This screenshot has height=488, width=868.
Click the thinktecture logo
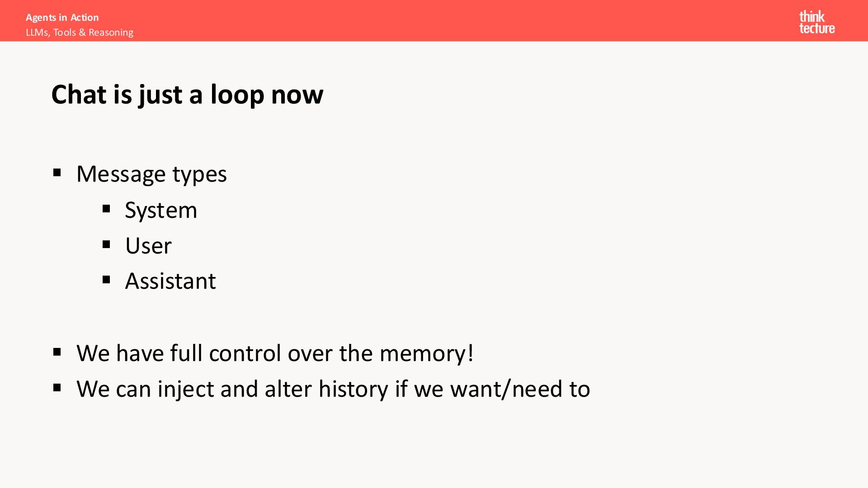(816, 22)
